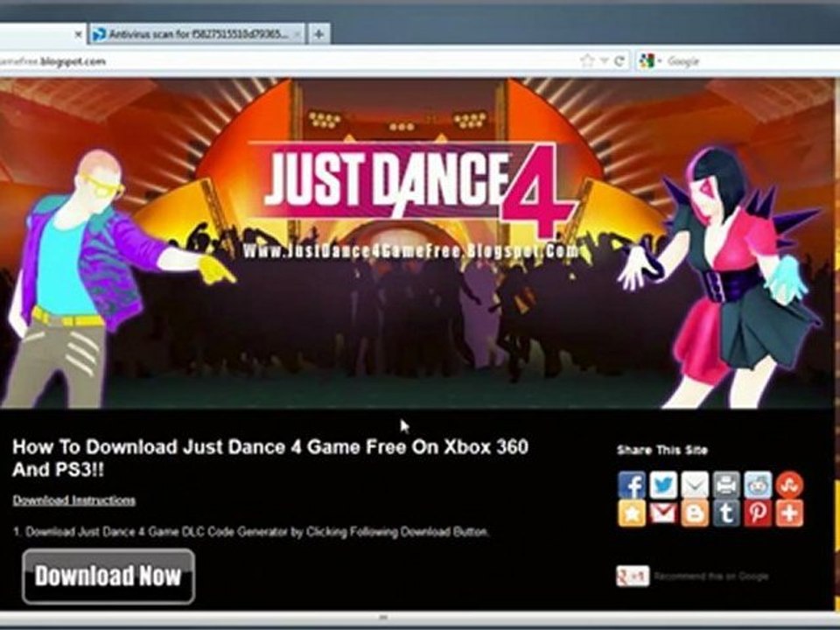Share the site on Blogger
This screenshot has height=630, width=840.
pos(695,514)
